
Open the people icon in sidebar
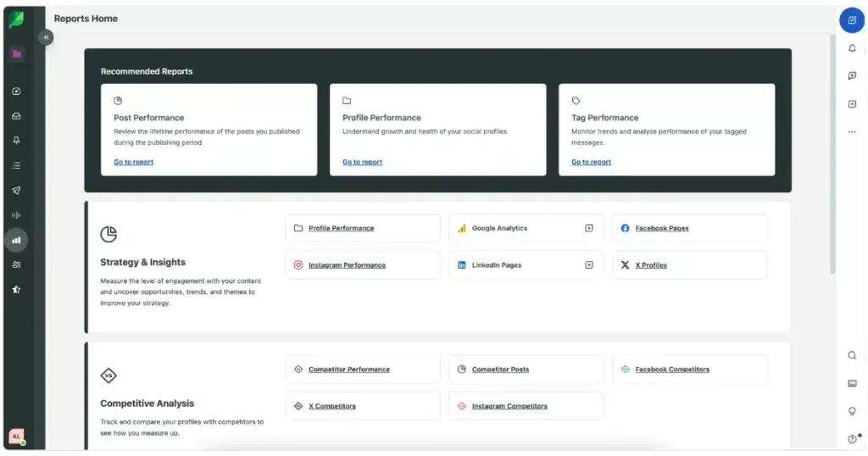tap(16, 264)
